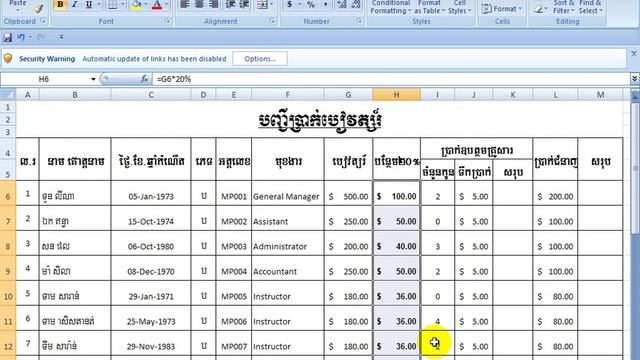Click the Select All corner box

8,95
